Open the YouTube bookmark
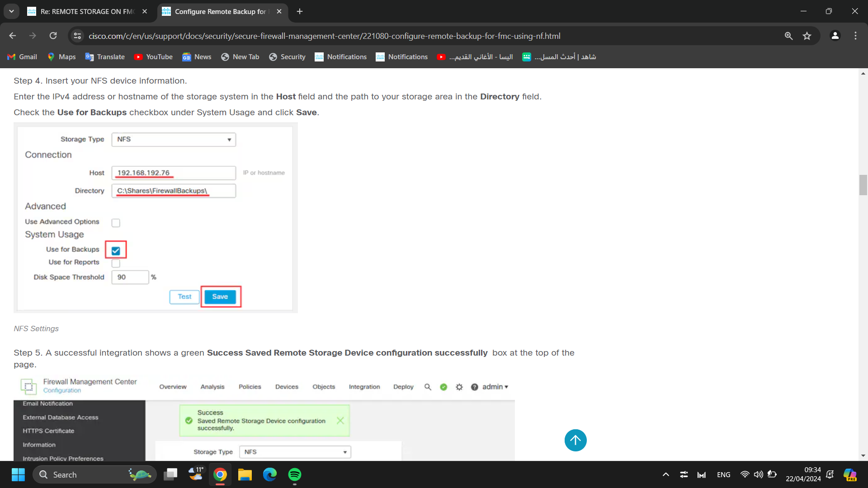Screen dimensions: 868x488 click(x=153, y=57)
